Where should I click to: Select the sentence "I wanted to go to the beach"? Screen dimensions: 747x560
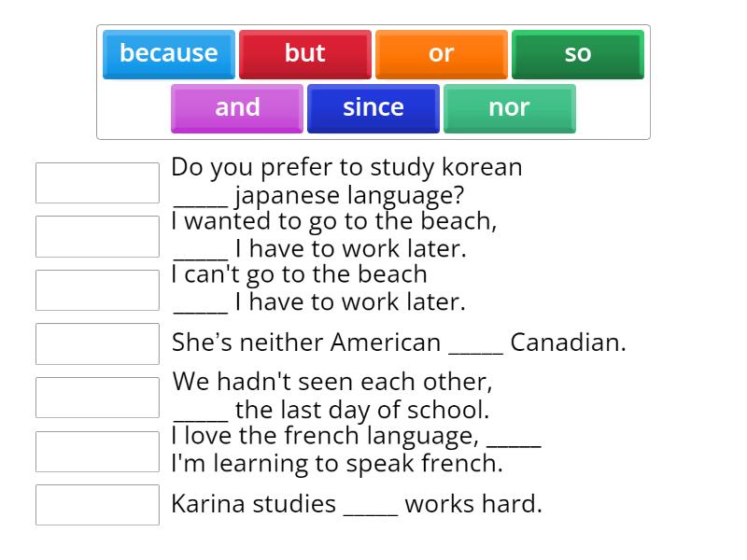[x=331, y=234]
